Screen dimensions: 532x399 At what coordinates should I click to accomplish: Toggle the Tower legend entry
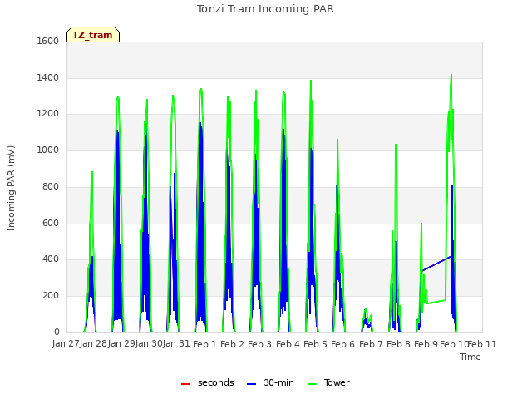pos(328,383)
